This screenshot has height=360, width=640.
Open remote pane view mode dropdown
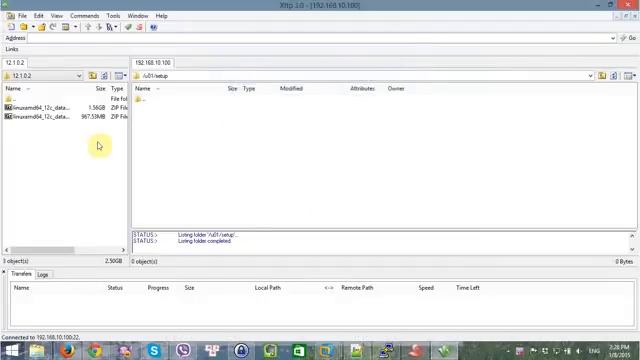tap(630, 76)
